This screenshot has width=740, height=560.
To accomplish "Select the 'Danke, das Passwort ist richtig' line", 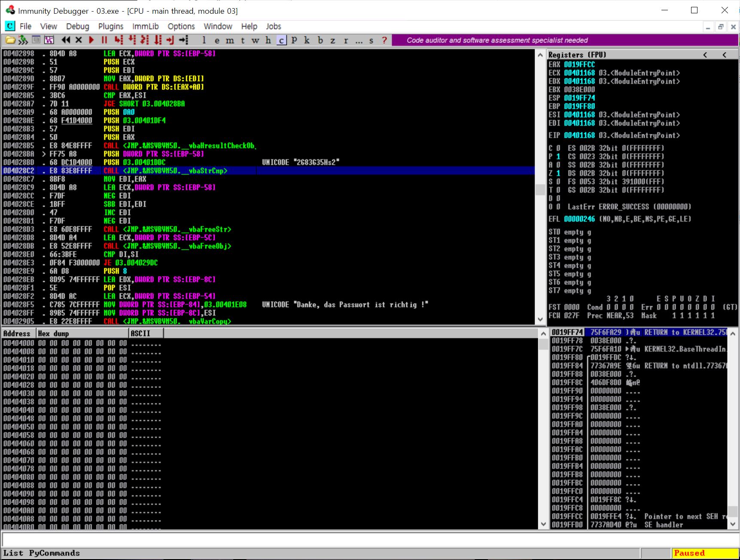I will click(268, 305).
